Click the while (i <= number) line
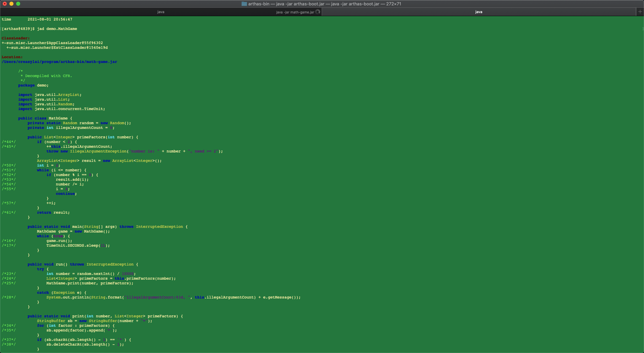This screenshot has width=644, height=353. coord(62,170)
